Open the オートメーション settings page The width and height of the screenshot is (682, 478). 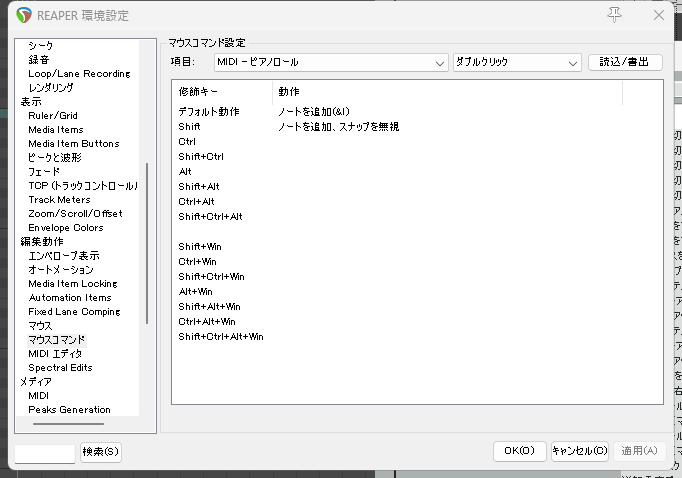(61, 270)
